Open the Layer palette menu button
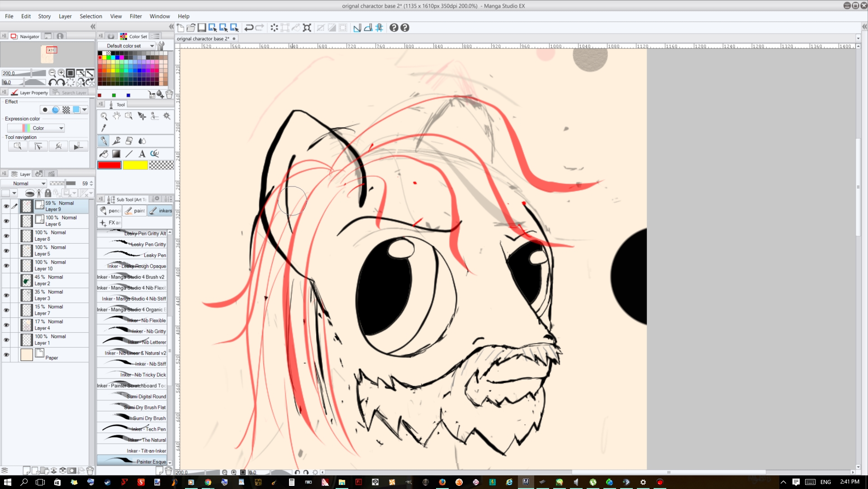 4,174
